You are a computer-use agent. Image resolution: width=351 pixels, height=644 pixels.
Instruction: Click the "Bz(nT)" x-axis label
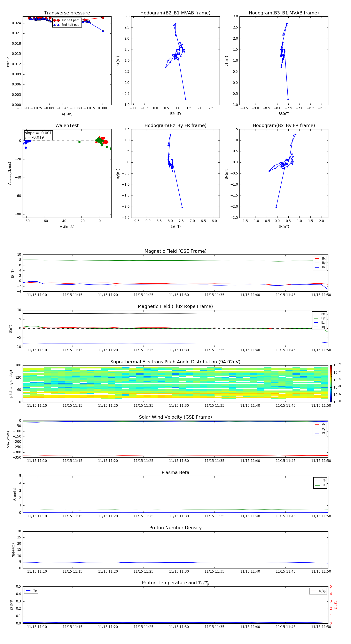(x=175, y=227)
